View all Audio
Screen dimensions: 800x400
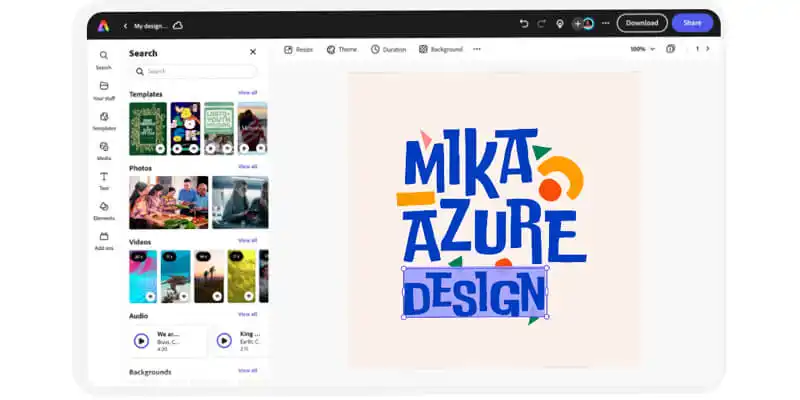(247, 314)
